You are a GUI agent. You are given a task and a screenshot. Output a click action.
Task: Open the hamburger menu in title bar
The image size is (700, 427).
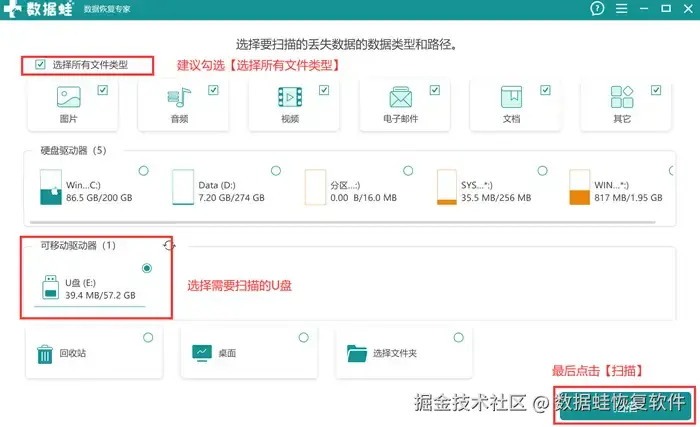click(621, 8)
